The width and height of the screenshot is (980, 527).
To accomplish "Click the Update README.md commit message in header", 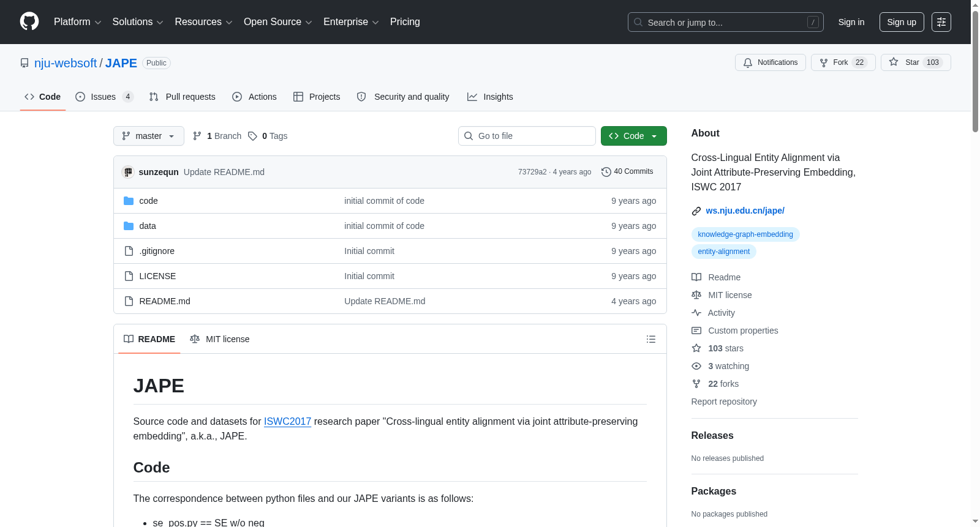I will click(x=224, y=172).
